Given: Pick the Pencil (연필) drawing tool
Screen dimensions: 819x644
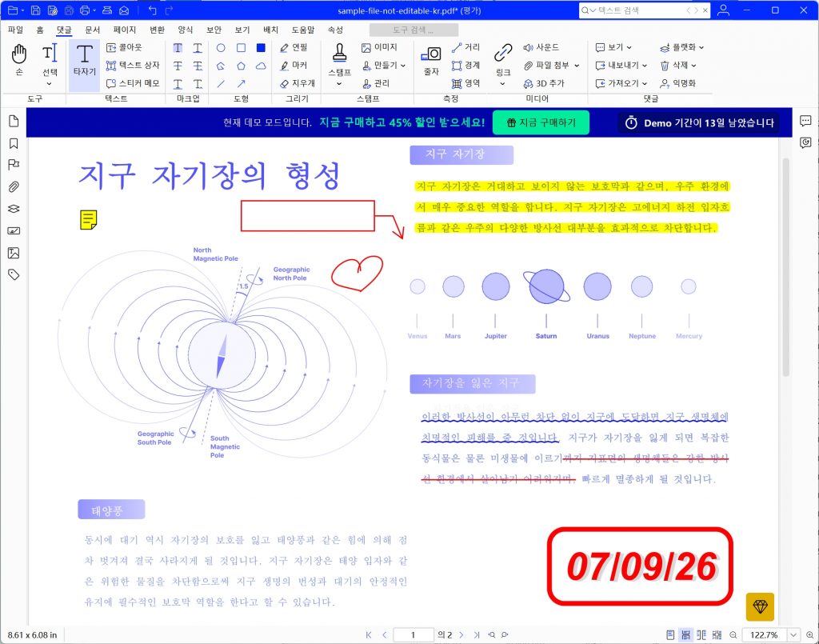Looking at the screenshot, I should tap(294, 47).
